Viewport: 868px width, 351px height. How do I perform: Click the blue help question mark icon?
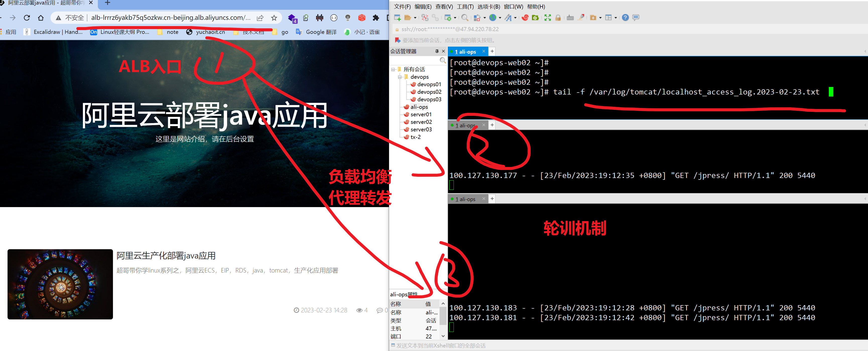pos(625,18)
